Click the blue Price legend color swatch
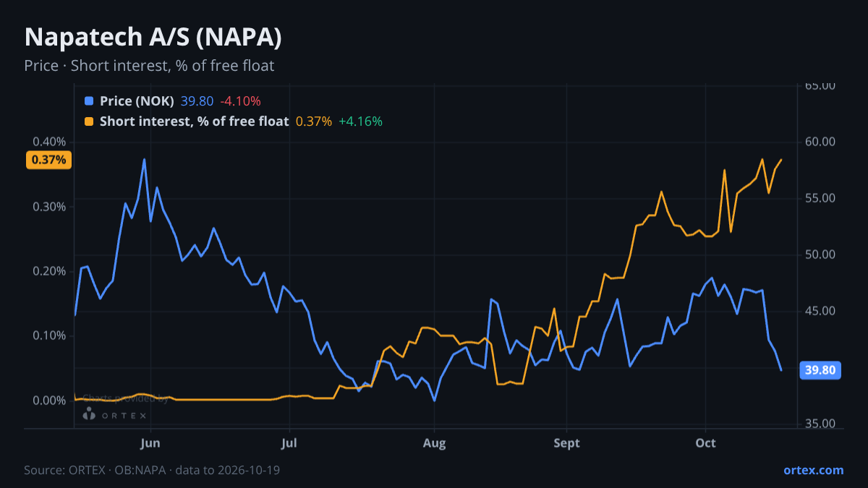This screenshot has height=488, width=868. [x=89, y=101]
